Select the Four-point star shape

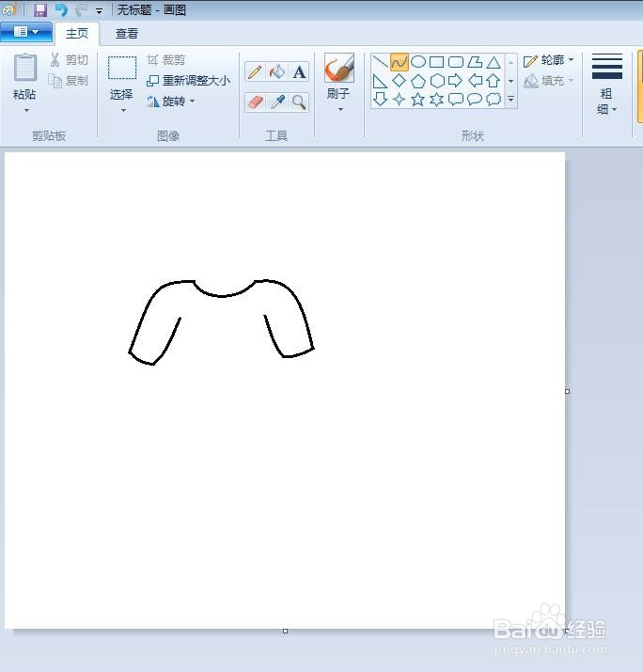tap(400, 100)
